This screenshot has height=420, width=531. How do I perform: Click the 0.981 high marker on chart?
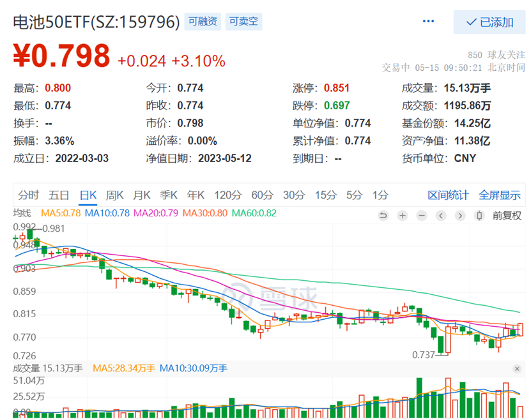click(54, 229)
